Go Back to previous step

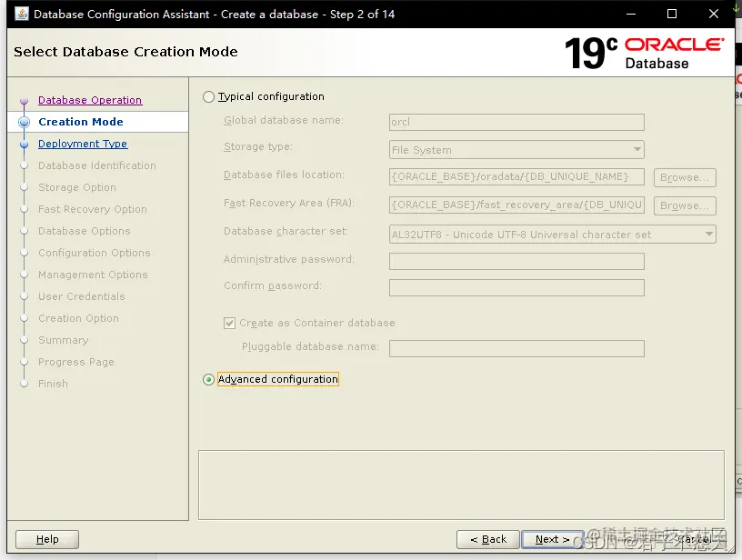point(488,539)
